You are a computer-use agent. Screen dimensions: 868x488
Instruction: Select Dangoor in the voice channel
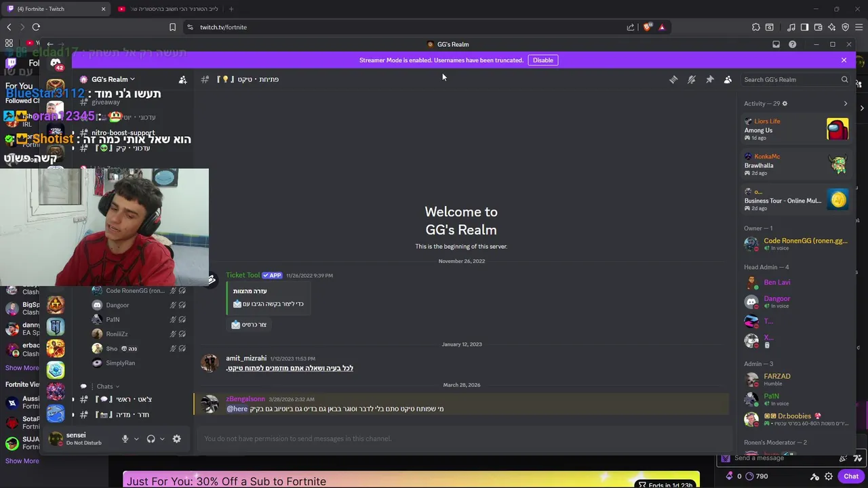pos(138,305)
